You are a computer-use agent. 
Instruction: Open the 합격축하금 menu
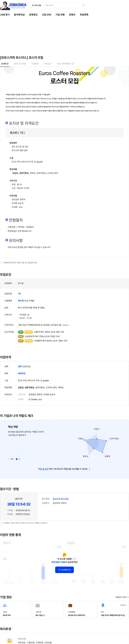[19, 15]
